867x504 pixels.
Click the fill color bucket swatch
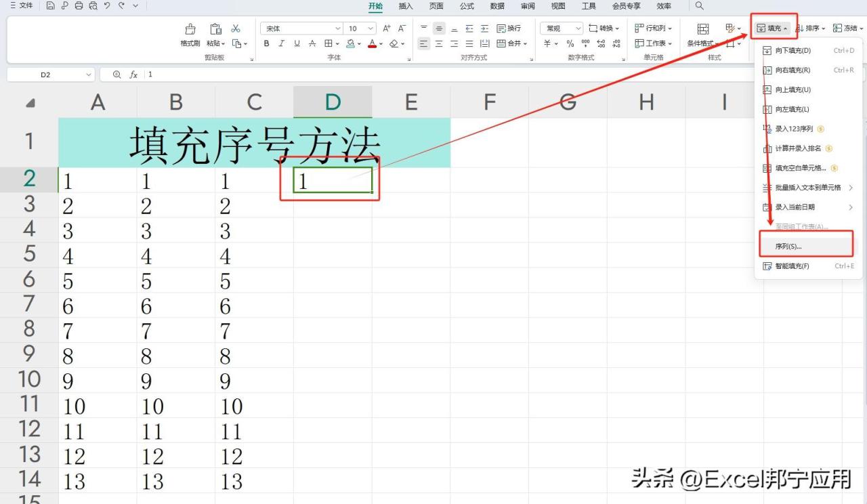coord(350,43)
